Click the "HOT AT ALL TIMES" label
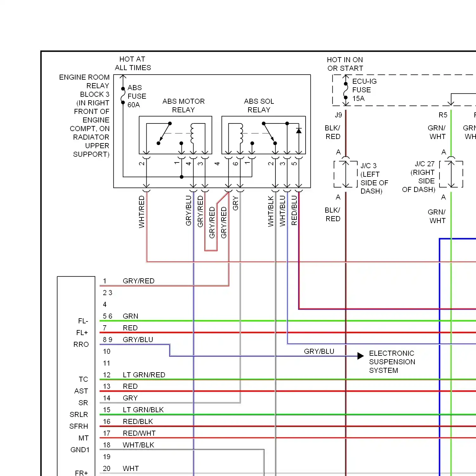The width and height of the screenshot is (476, 476). click(x=133, y=63)
